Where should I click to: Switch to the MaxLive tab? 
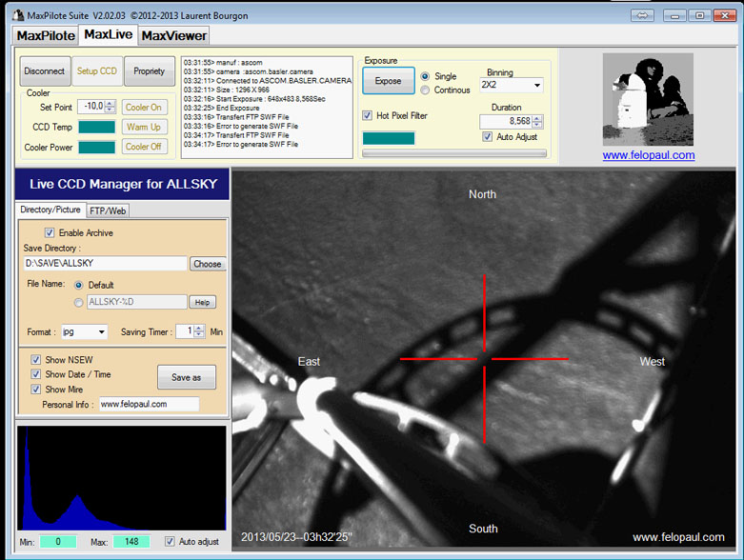(109, 34)
